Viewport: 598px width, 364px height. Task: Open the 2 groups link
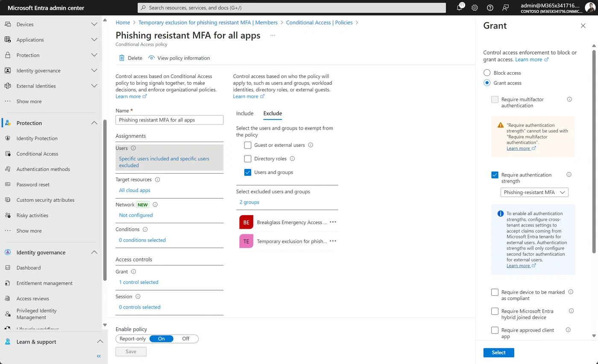pyautogui.click(x=249, y=202)
